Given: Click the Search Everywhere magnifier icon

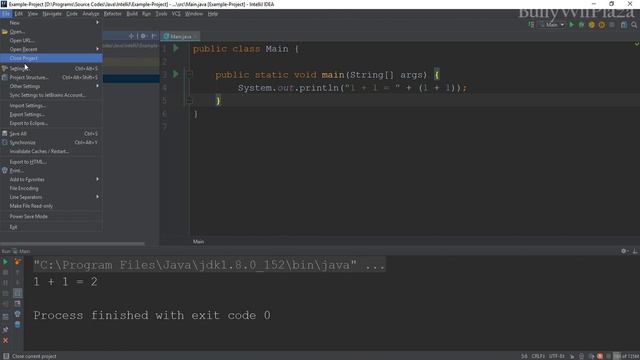Looking at the screenshot, I should pos(634,25).
